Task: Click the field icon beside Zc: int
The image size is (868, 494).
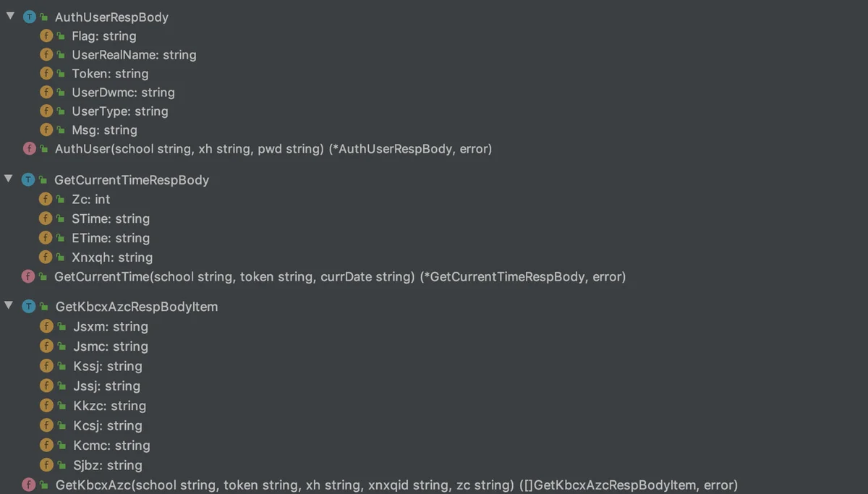Action: (46, 199)
